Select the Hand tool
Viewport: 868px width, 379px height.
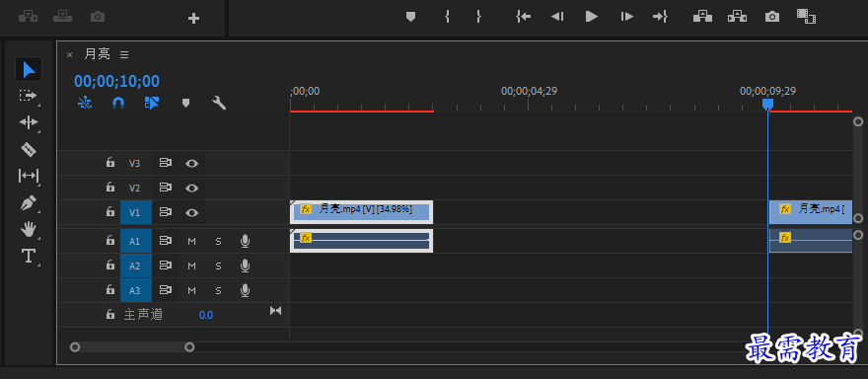29,229
